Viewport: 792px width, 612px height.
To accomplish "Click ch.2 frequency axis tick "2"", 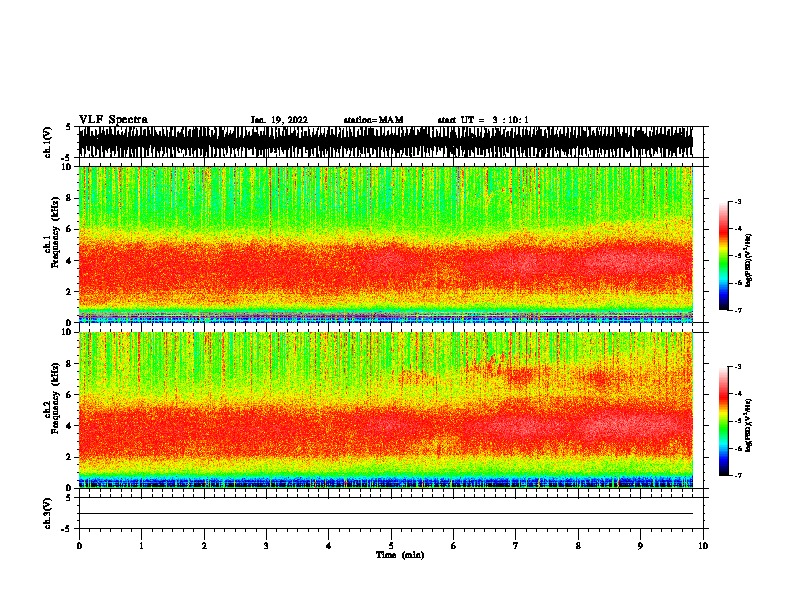I will tap(69, 457).
